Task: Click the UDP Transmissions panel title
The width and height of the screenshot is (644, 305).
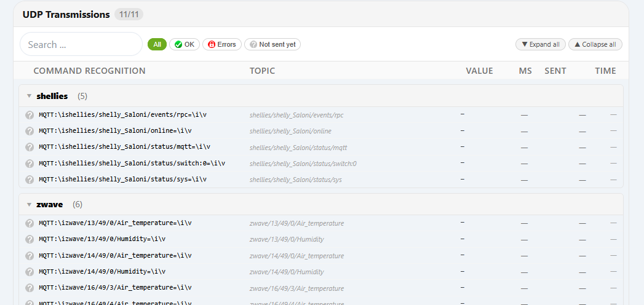Action: 66,15
